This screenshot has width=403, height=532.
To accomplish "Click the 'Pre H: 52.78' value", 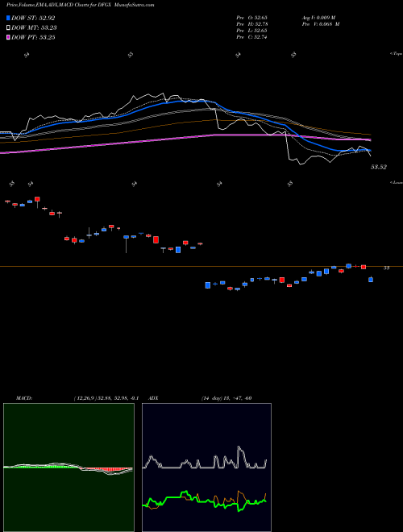I will tap(252, 24).
